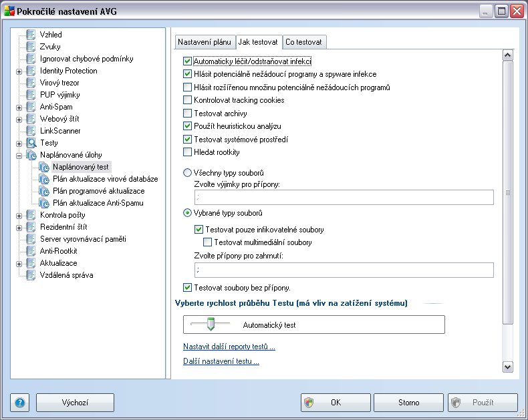Confirm with the OK button
The image size is (528, 420).
coord(336,403)
